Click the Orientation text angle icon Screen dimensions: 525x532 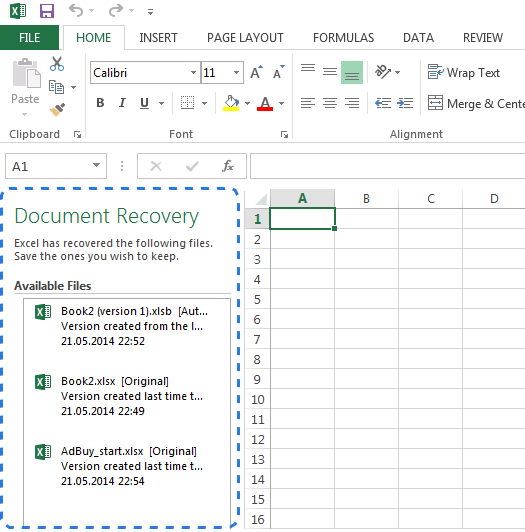tap(383, 72)
